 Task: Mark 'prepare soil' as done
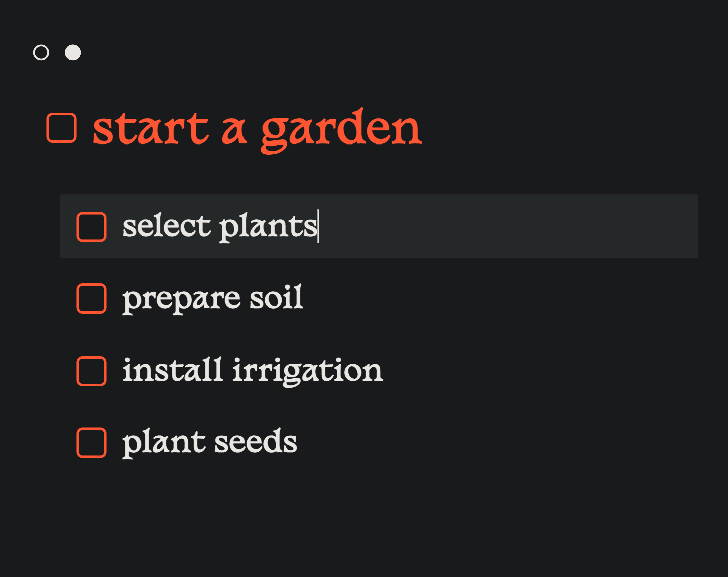(91, 299)
